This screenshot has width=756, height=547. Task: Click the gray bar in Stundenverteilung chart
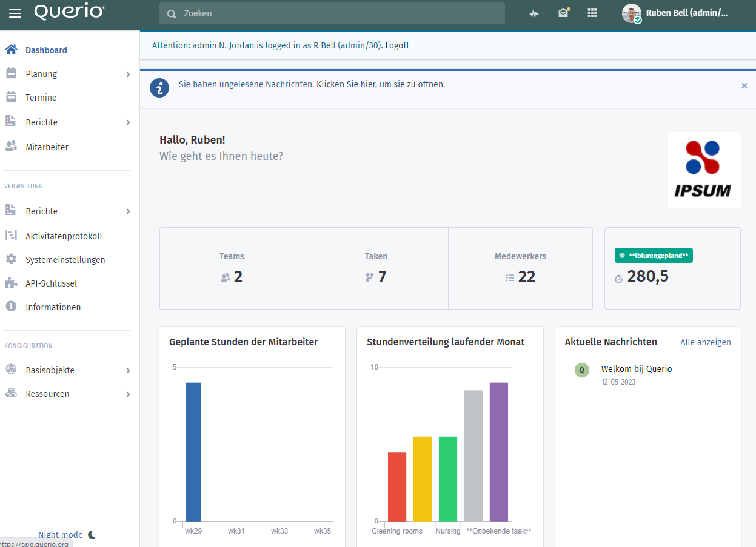[x=473, y=456]
